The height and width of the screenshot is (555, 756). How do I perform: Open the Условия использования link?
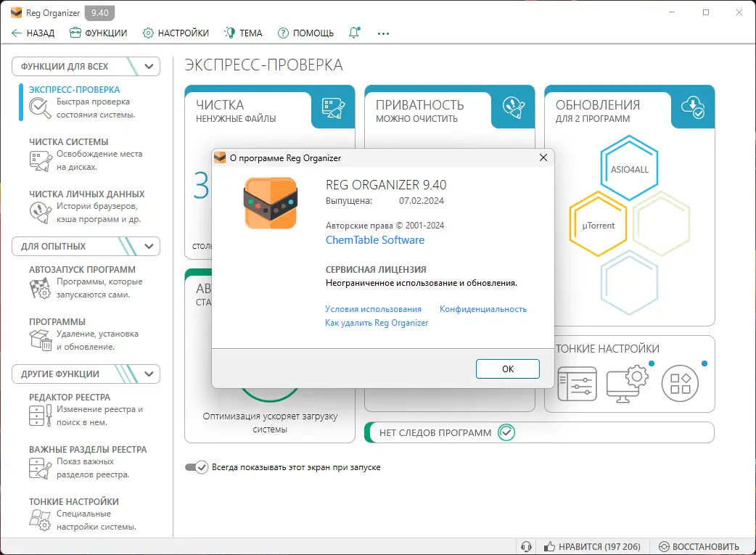[x=373, y=309]
